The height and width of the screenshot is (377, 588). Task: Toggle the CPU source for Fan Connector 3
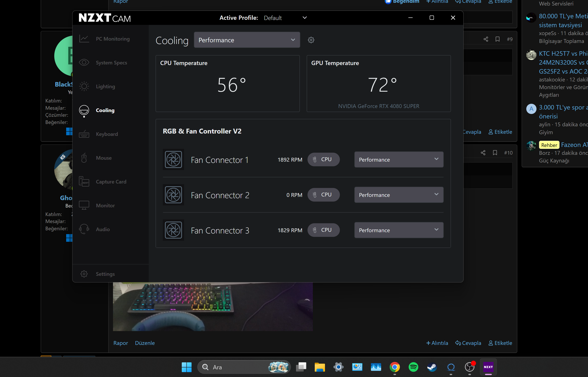[x=323, y=230]
